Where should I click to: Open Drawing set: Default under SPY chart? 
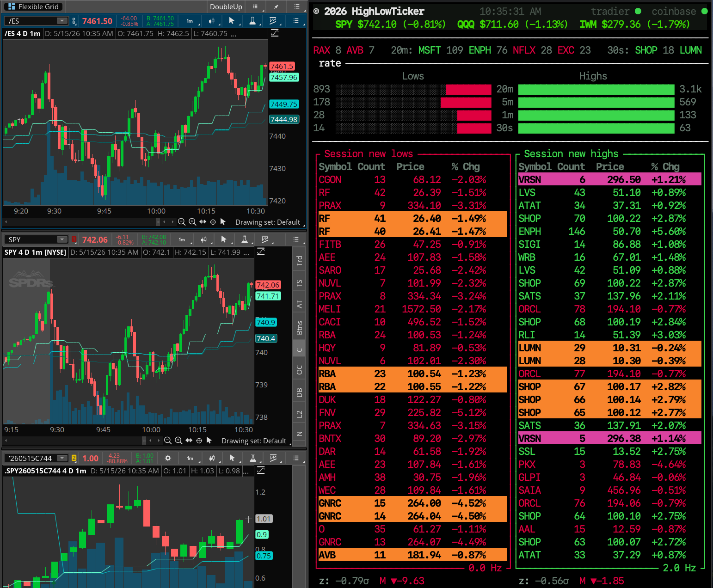tap(254, 441)
